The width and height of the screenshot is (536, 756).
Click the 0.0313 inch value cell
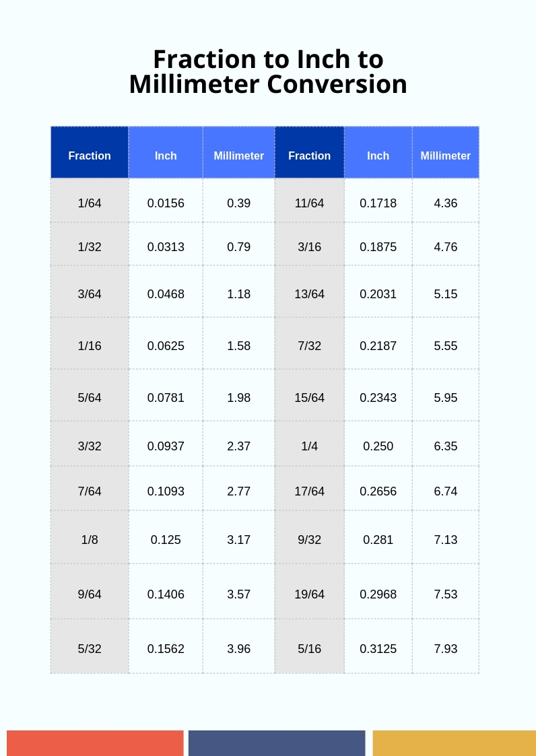pyautogui.click(x=166, y=247)
